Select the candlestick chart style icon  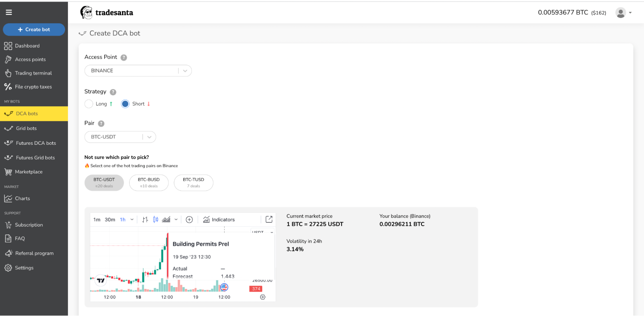tap(156, 220)
